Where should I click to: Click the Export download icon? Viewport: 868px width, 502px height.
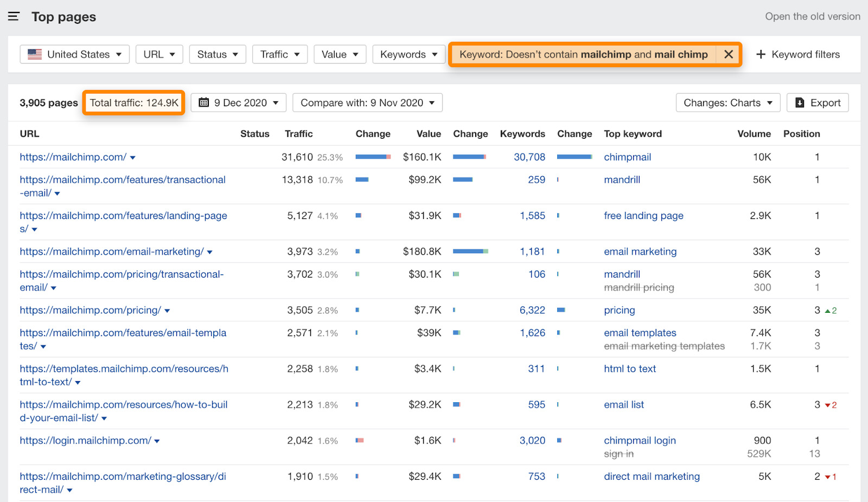pos(800,102)
